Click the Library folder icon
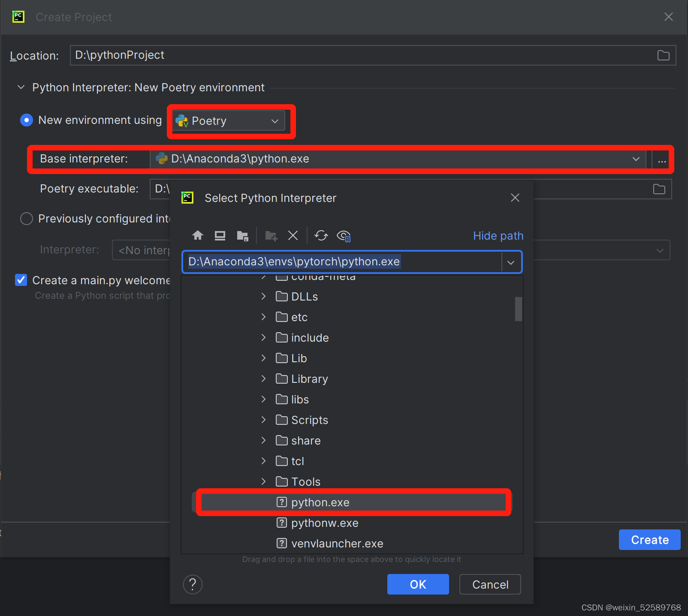The height and width of the screenshot is (616, 688). tap(282, 379)
